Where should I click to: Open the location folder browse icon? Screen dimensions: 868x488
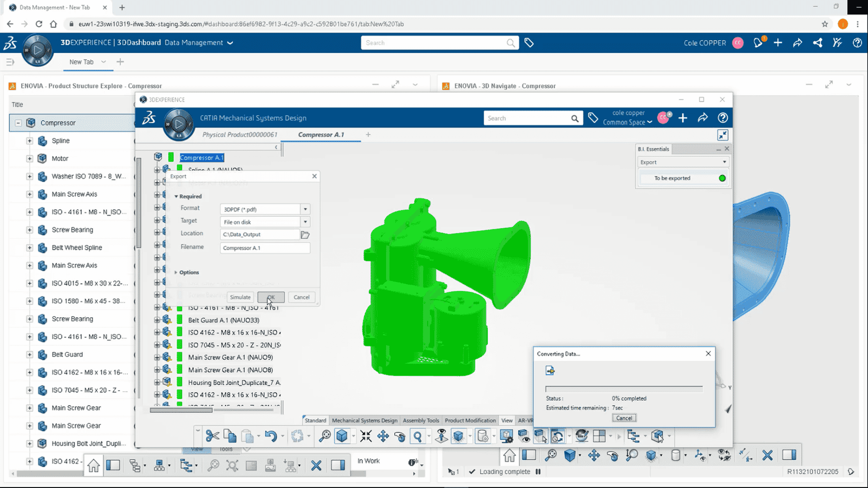(x=305, y=235)
